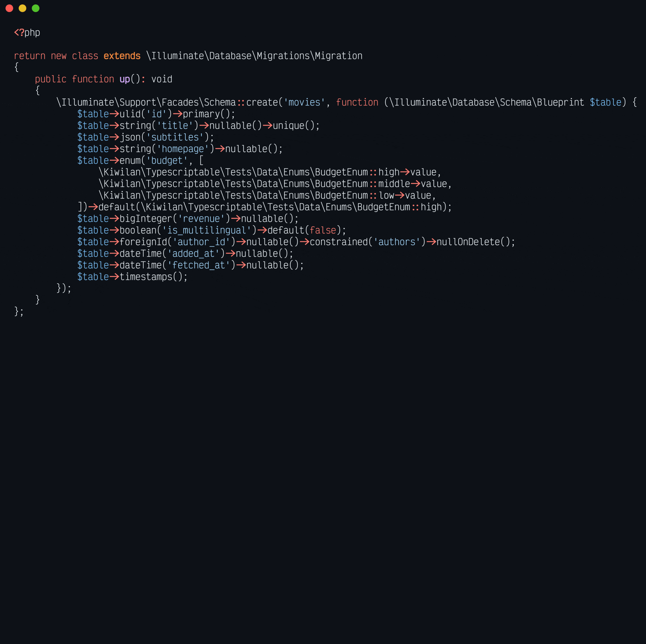Image resolution: width=646 pixels, height=644 pixels.
Task: Click 'ulid' in the id line
Action: (x=130, y=114)
